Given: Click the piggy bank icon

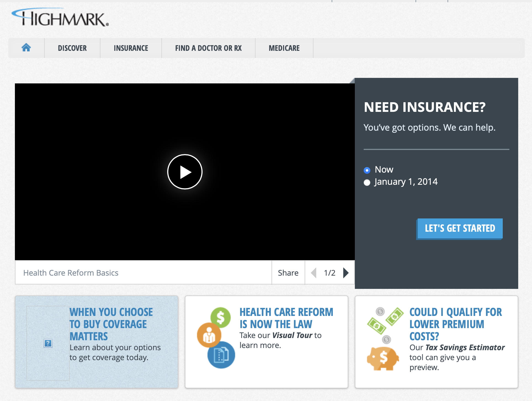Looking at the screenshot, I should (x=383, y=358).
